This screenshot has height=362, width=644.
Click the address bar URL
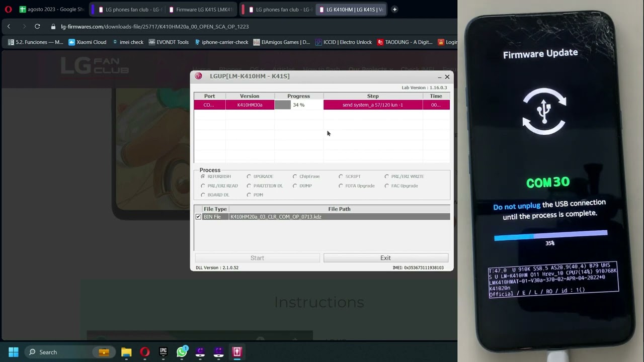click(x=155, y=26)
